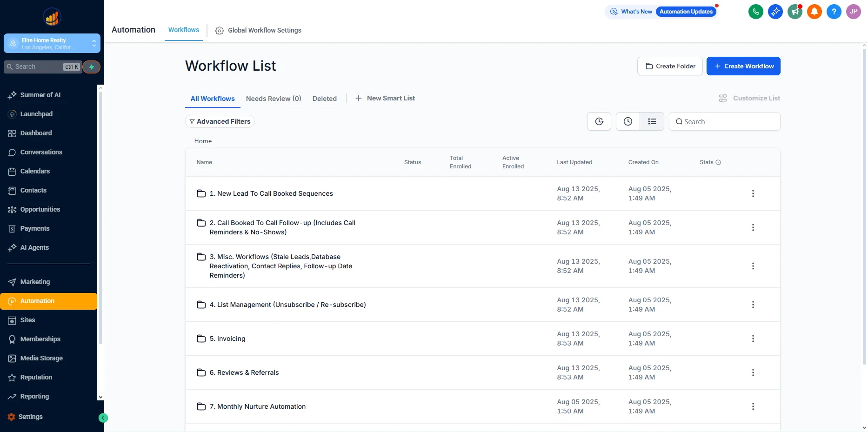Click the Stats info icon
868x432 pixels.
click(718, 162)
